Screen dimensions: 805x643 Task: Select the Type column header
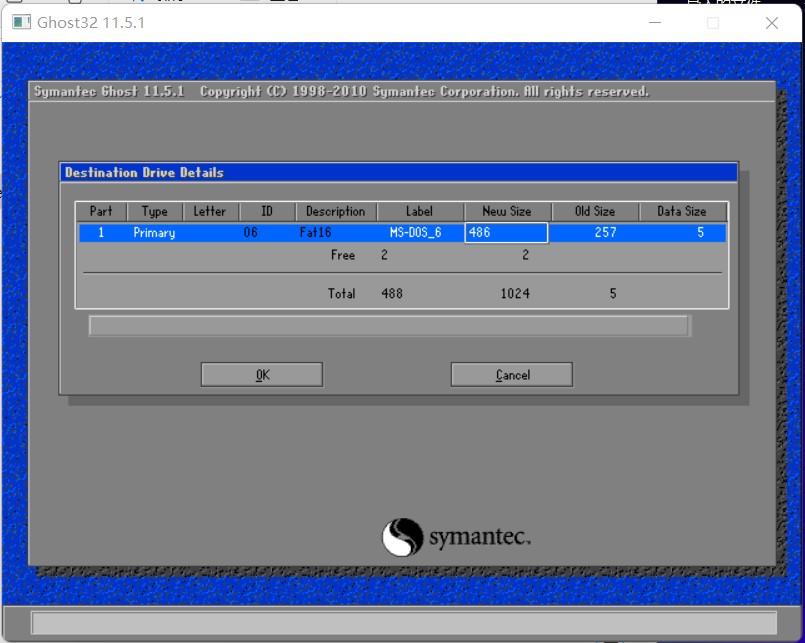click(x=155, y=212)
